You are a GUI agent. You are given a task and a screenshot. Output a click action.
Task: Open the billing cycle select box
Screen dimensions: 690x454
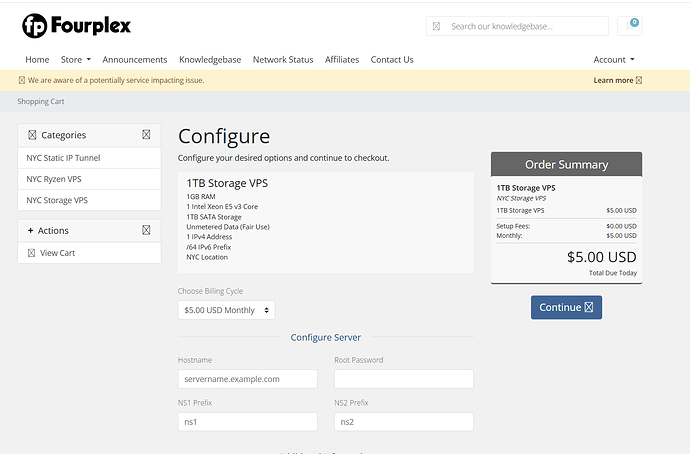[226, 310]
